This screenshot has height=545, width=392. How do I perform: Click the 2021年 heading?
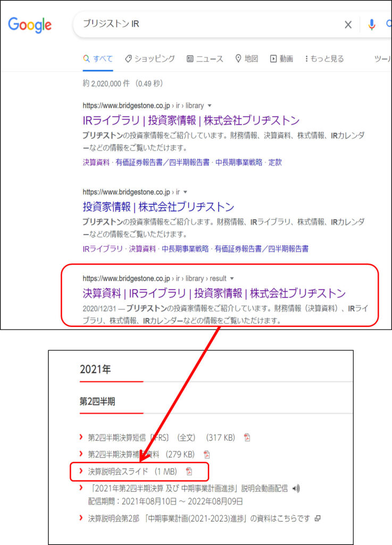96,369
